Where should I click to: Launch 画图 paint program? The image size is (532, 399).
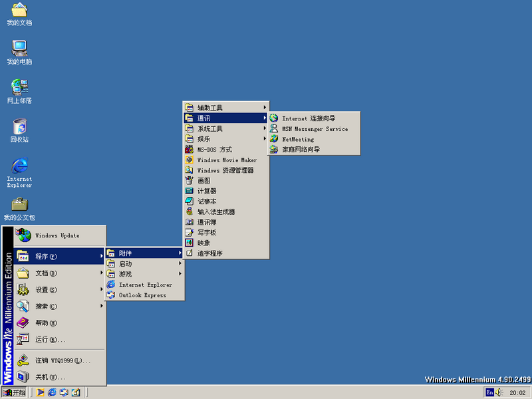click(x=226, y=180)
